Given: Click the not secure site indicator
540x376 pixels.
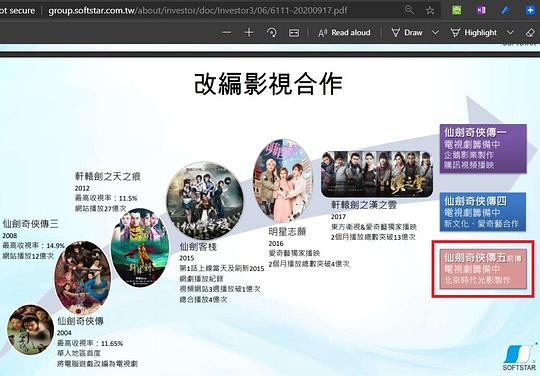Looking at the screenshot, I should (17, 11).
